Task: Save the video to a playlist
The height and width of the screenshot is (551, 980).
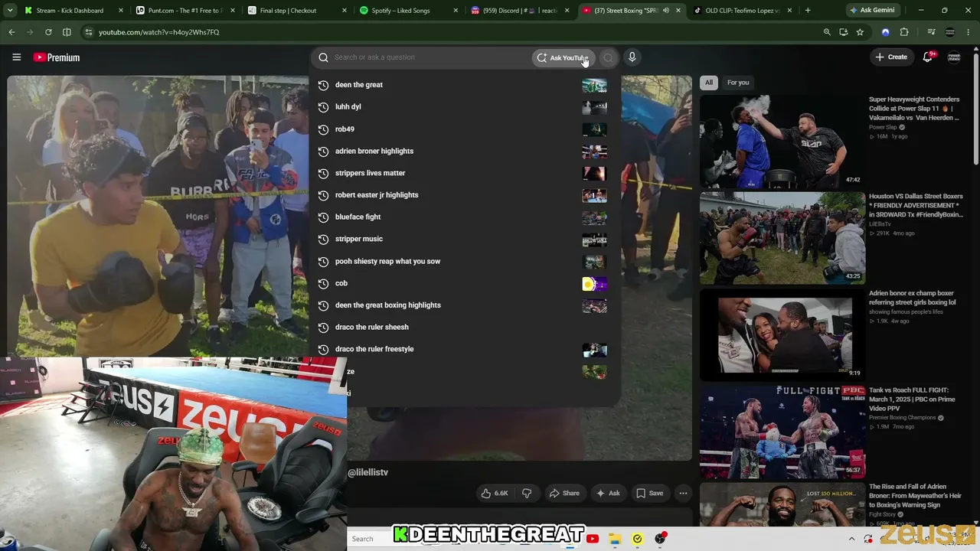Action: click(650, 494)
